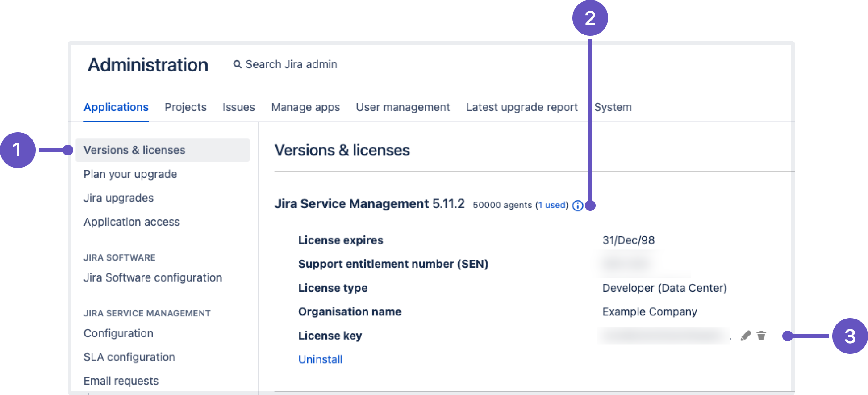
Task: Click the trash delete license icon
Action: tap(761, 336)
